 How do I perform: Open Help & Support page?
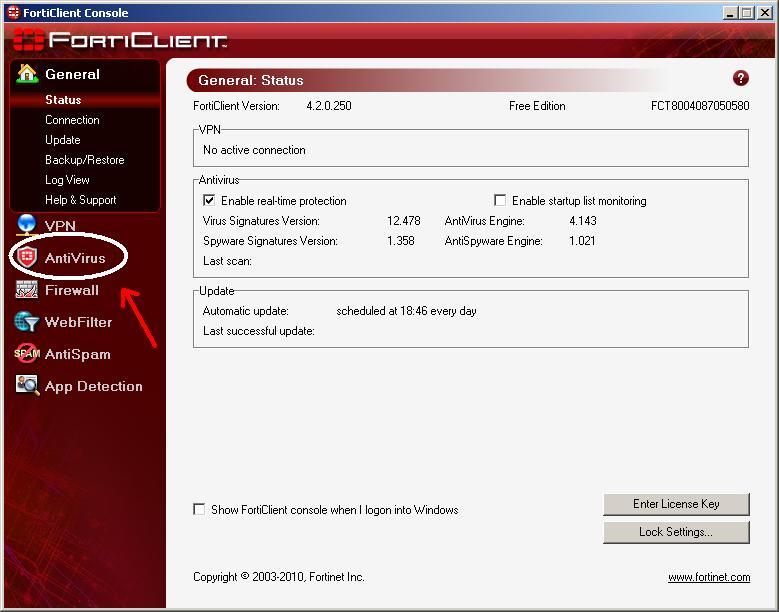(80, 200)
